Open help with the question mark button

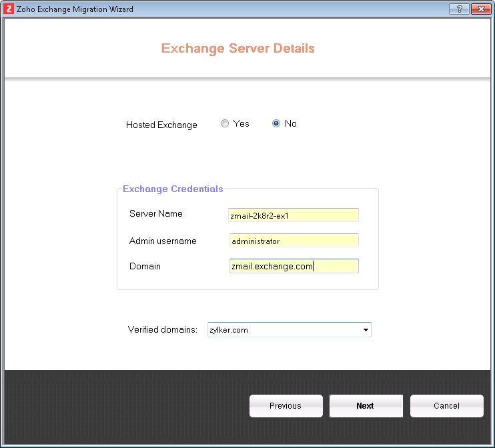coord(458,9)
